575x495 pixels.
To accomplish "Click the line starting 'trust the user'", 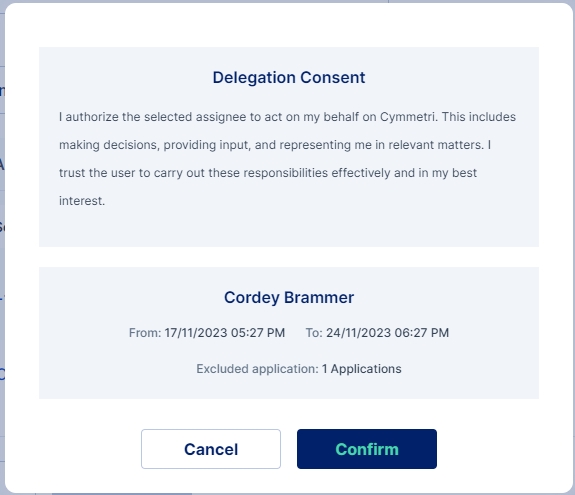I will tap(268, 173).
